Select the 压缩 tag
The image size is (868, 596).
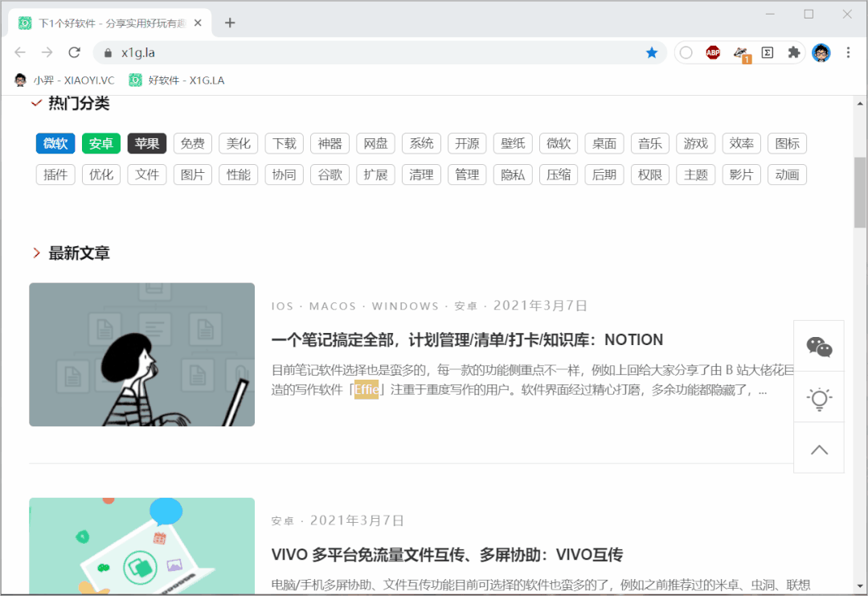pos(559,175)
